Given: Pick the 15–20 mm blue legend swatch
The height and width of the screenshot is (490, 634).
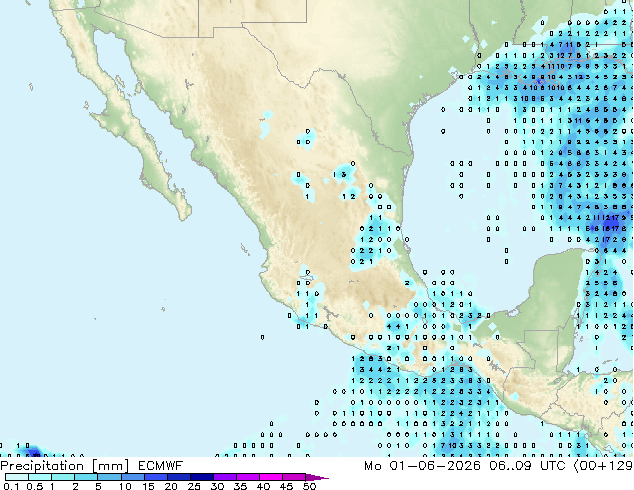Looking at the screenshot, I should (156, 477).
